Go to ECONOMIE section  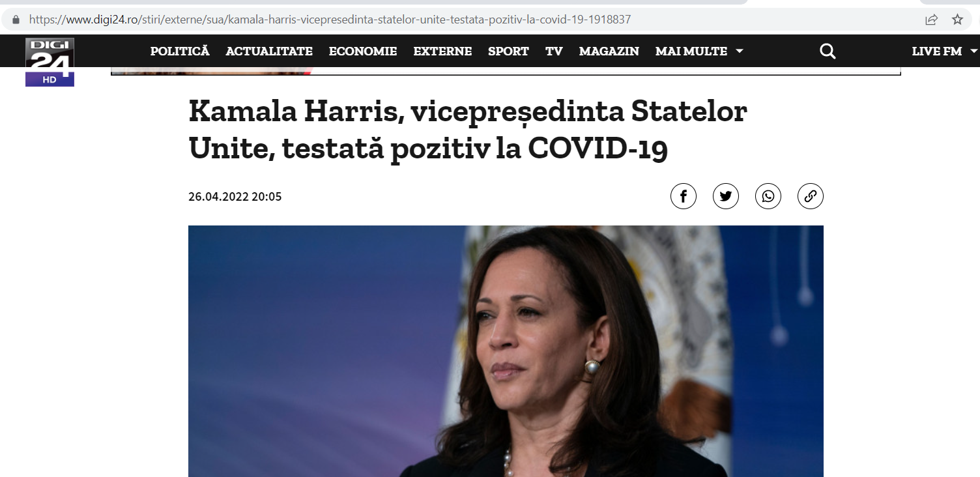pos(363,51)
